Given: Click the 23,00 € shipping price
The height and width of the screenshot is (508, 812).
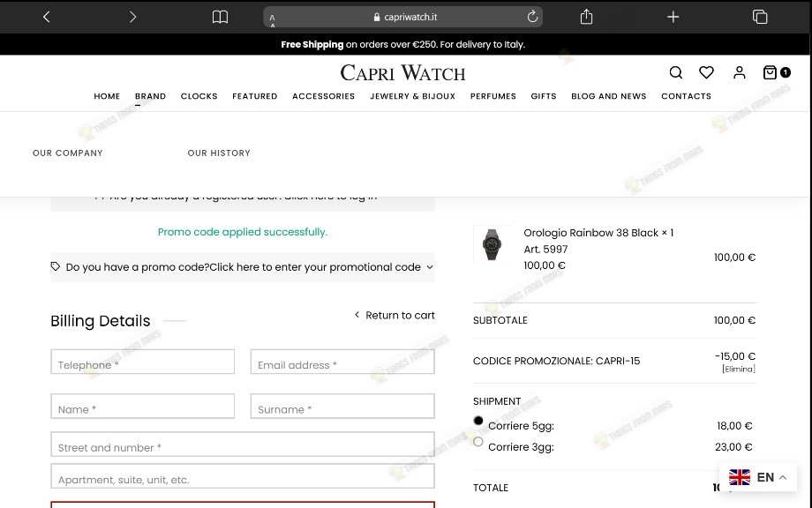Looking at the screenshot, I should [733, 447].
